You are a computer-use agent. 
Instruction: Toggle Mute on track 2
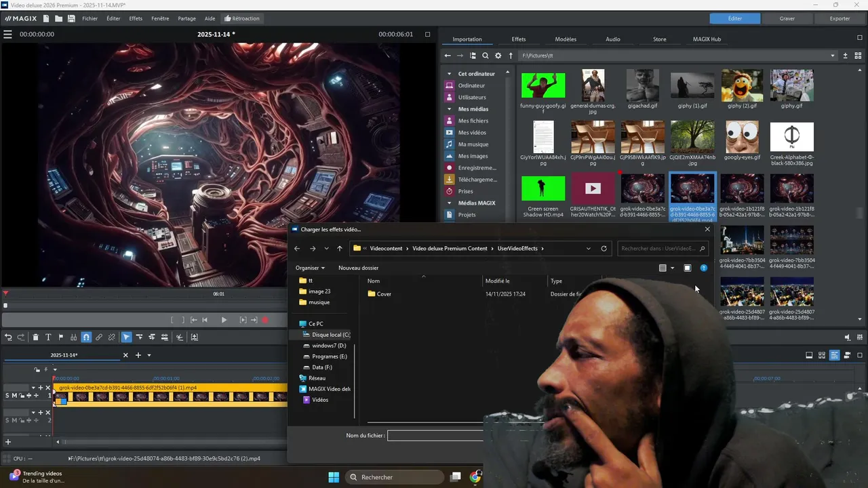(15, 420)
